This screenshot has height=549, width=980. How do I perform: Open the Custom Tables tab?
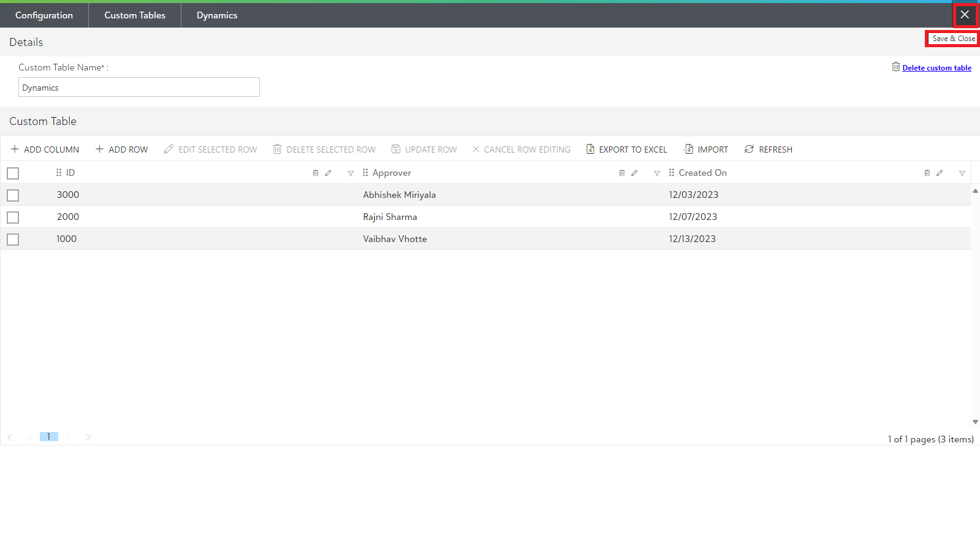135,15
